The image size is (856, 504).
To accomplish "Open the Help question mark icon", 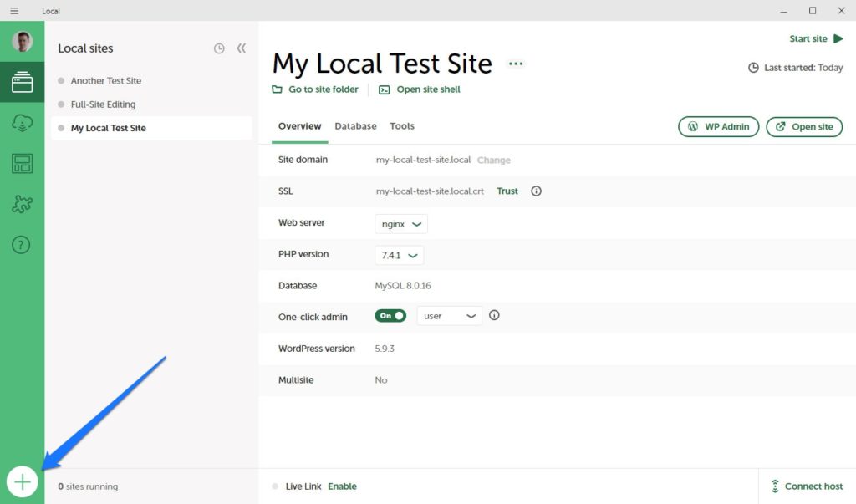I will 21,245.
